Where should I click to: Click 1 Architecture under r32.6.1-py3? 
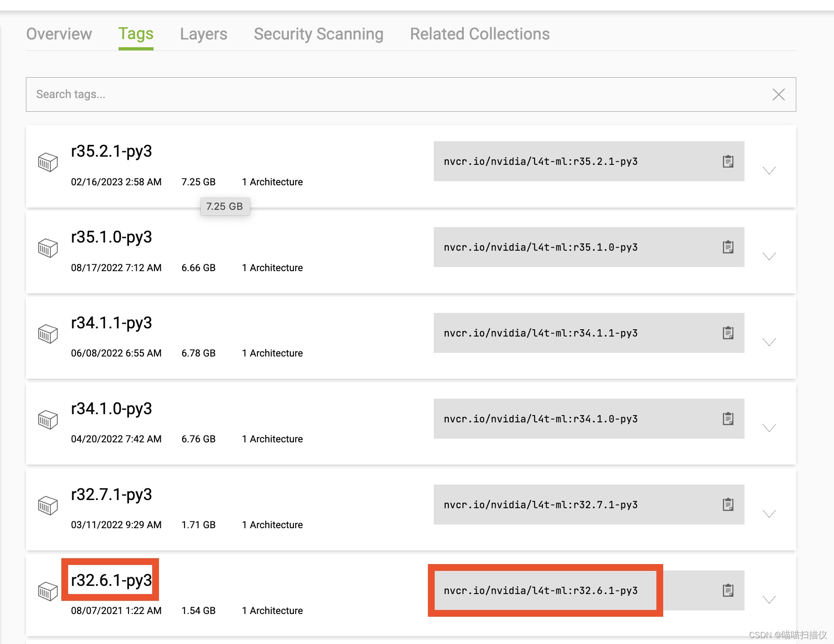(x=272, y=610)
